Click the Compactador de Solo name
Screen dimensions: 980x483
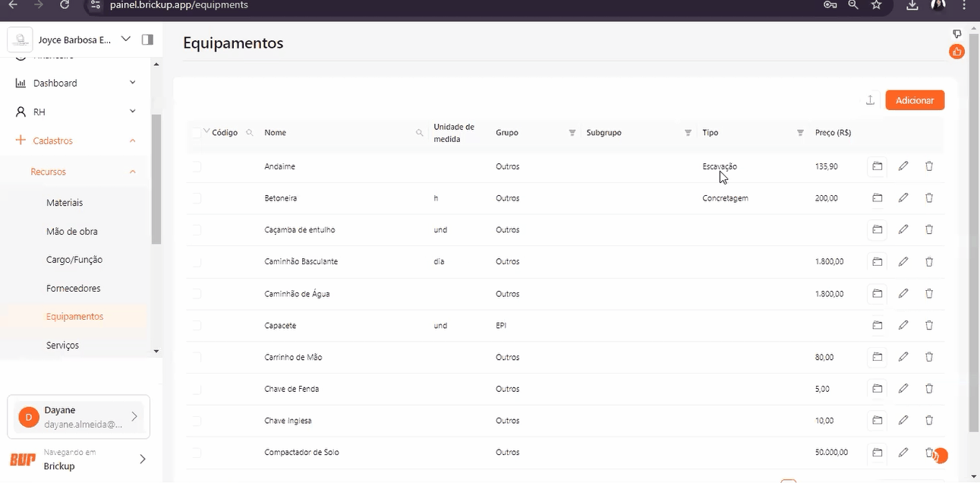point(301,453)
